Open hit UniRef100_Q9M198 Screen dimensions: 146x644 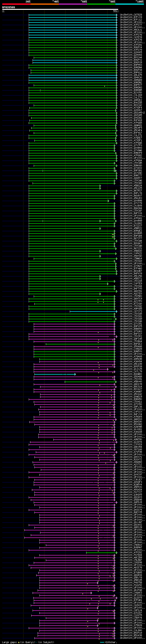pos(131,359)
